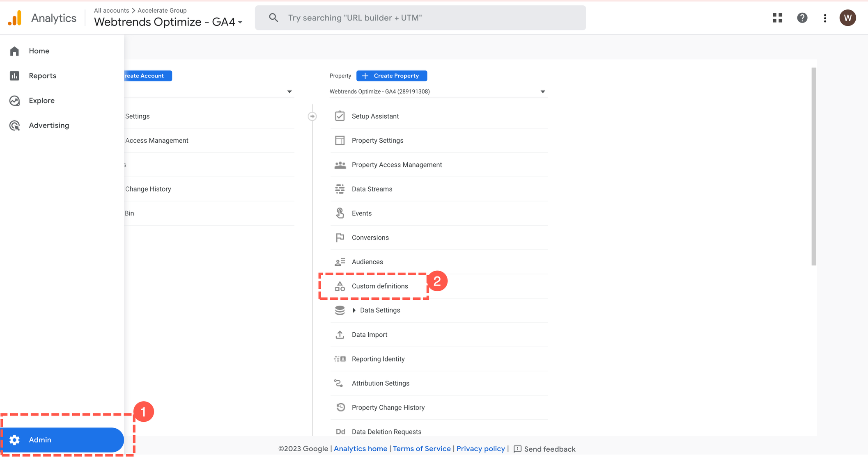
Task: Open the Google apps grid icon
Action: (777, 18)
